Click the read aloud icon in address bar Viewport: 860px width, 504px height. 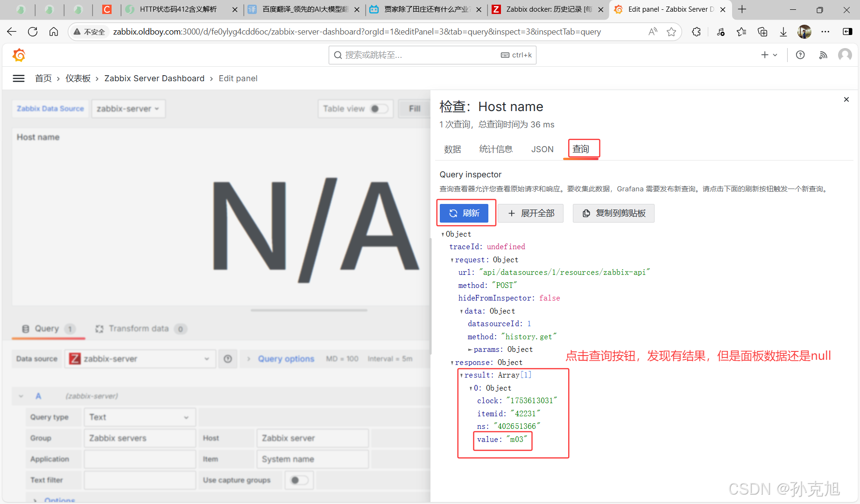[653, 32]
